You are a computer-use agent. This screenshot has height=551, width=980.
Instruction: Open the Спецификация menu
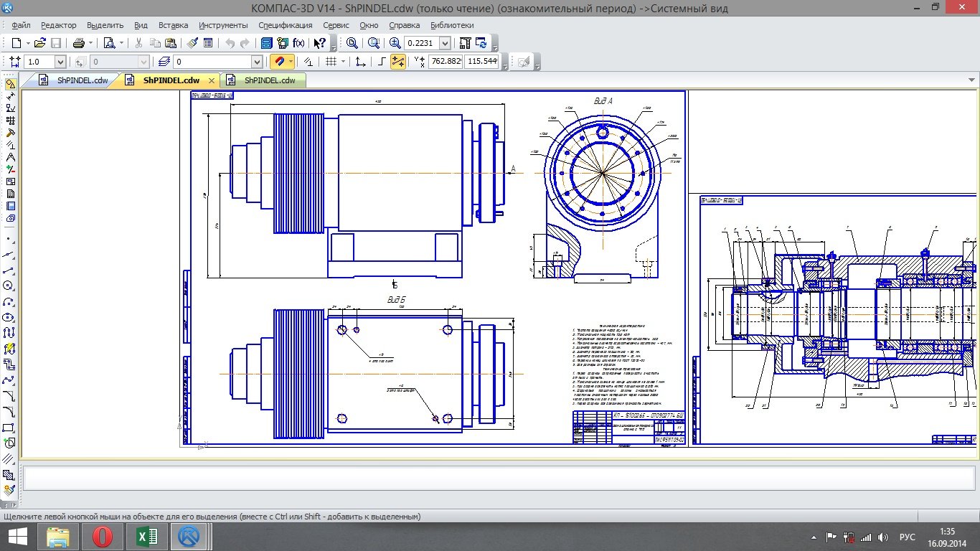(287, 25)
